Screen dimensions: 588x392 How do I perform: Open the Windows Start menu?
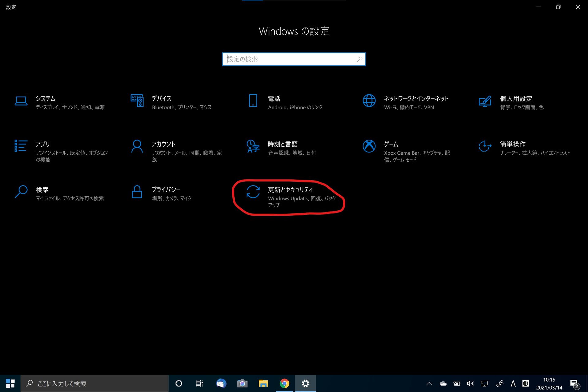pos(10,383)
